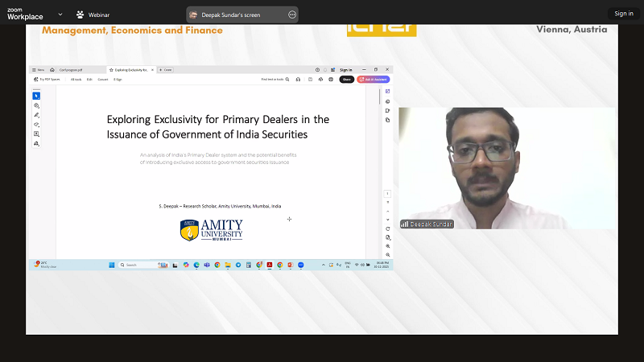Open the Zoom Workplace dropdown chevron
644x362 pixels.
click(60, 14)
